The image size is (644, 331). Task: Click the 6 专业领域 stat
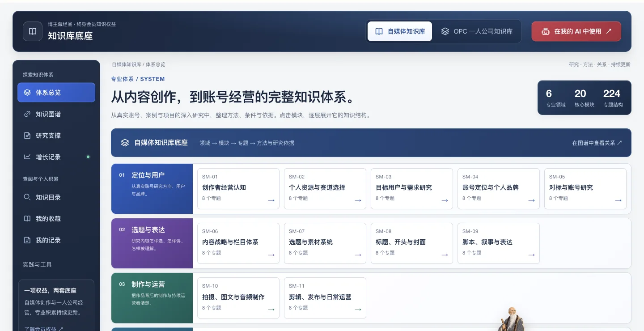pyautogui.click(x=556, y=98)
